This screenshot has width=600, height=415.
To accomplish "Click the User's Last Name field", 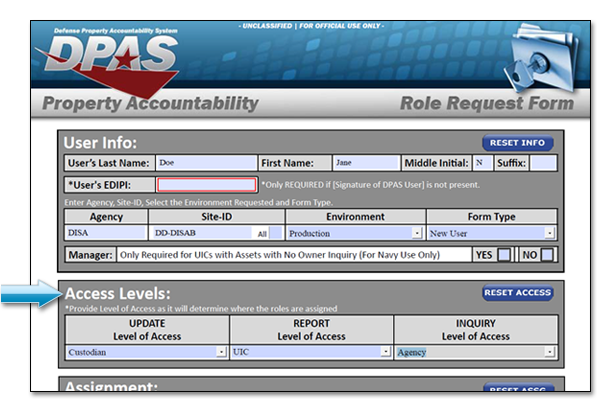I will (x=206, y=163).
